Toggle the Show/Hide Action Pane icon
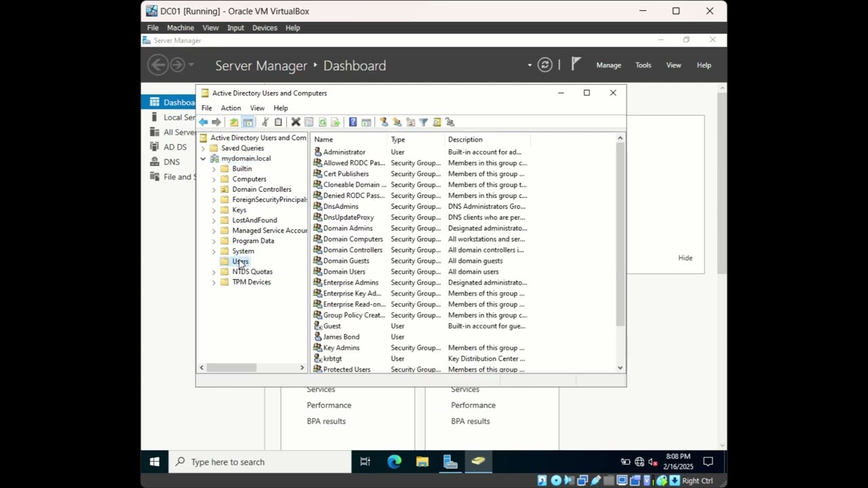Screen dimensions: 868x488 (x=366, y=122)
